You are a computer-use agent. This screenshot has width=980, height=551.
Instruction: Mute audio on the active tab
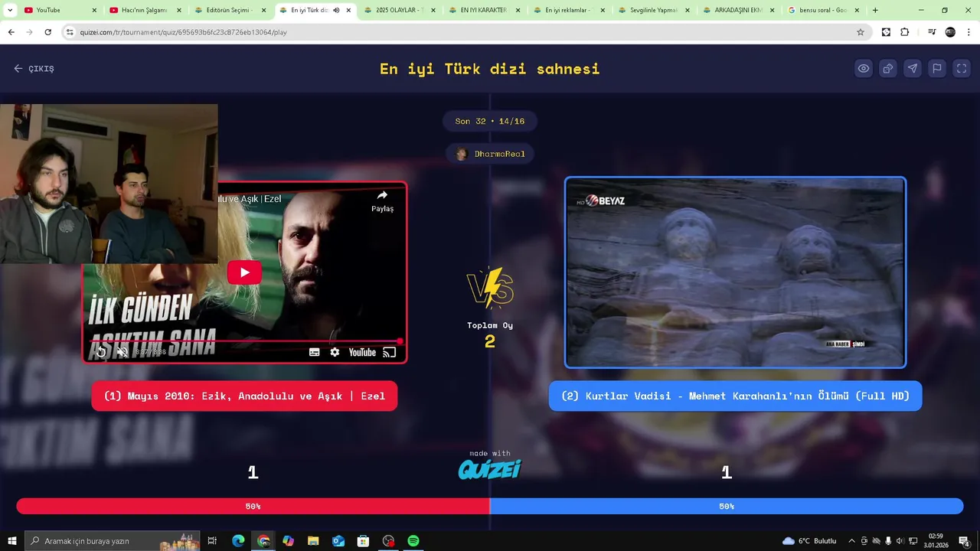[x=336, y=10]
